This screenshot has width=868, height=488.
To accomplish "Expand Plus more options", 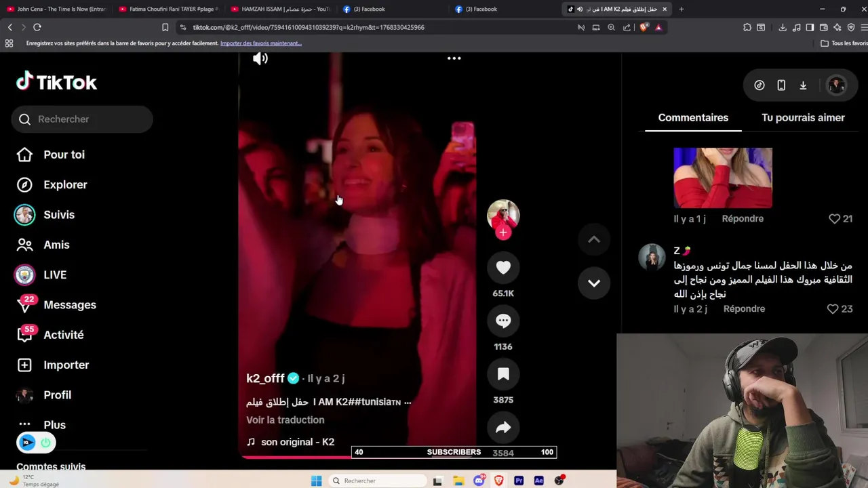I will pos(54,425).
